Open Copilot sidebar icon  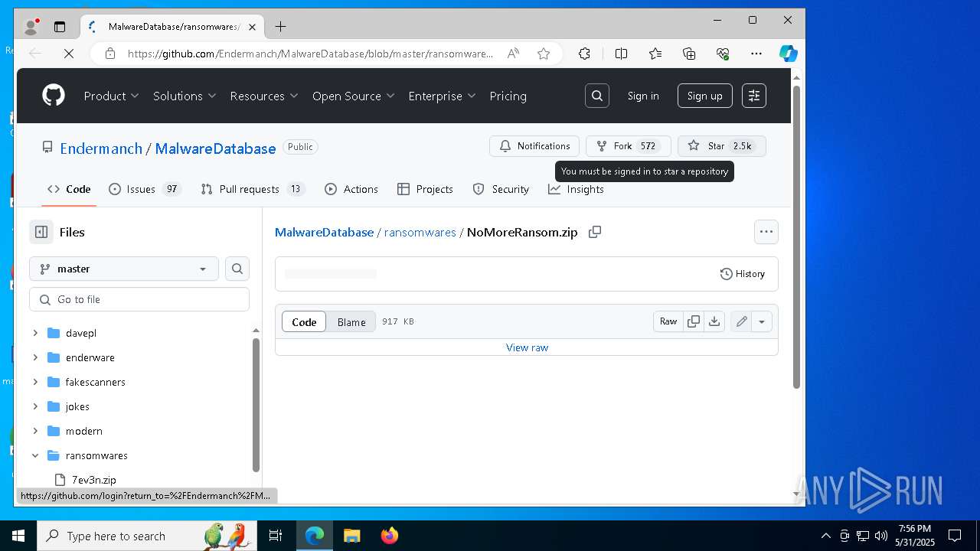click(789, 54)
